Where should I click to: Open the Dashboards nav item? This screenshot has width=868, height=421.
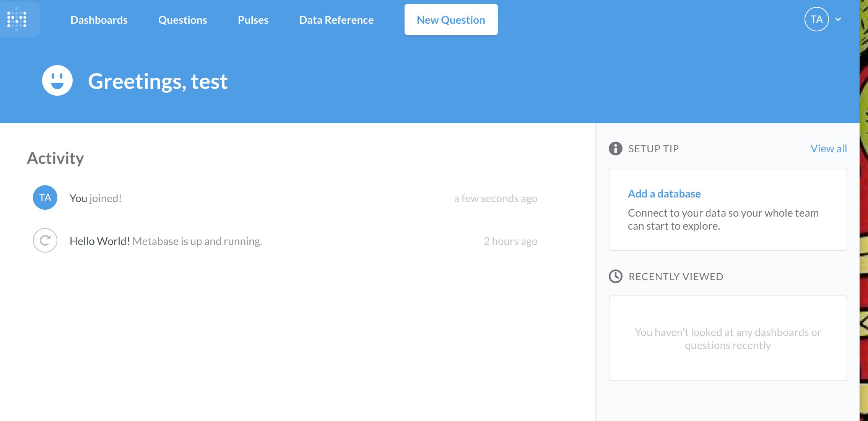(99, 20)
